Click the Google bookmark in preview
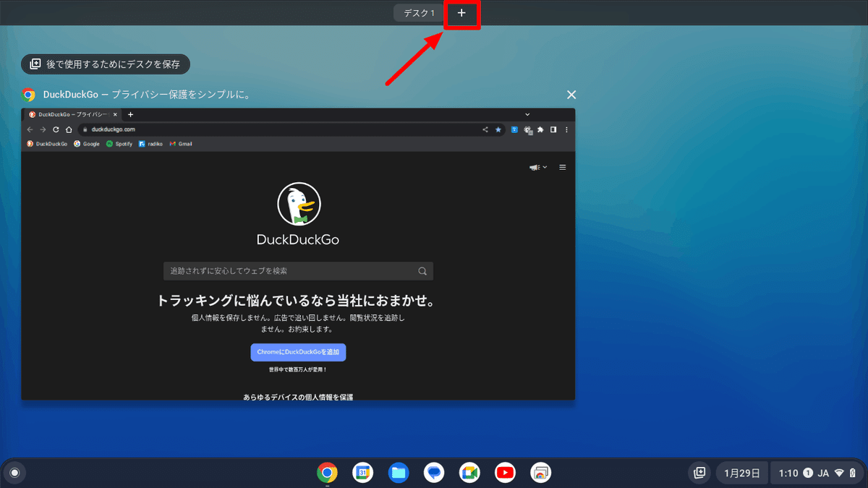This screenshot has width=868, height=488. pyautogui.click(x=87, y=144)
